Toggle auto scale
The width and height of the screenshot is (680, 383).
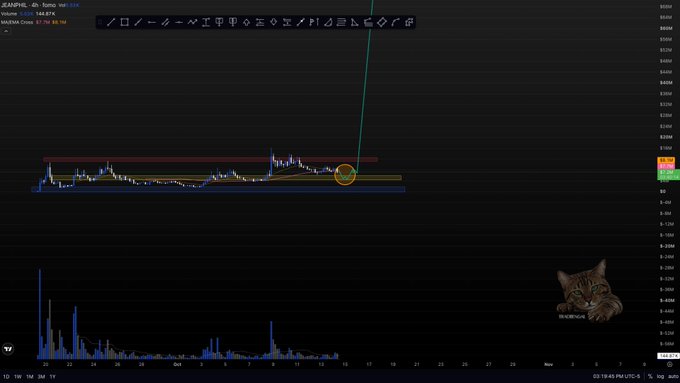click(x=673, y=376)
